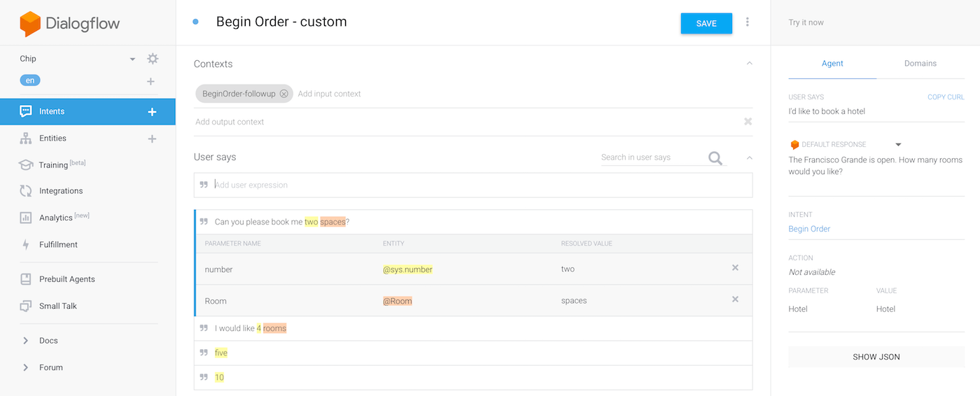Click the search icon in User says
This screenshot has height=396, width=980.
click(715, 158)
